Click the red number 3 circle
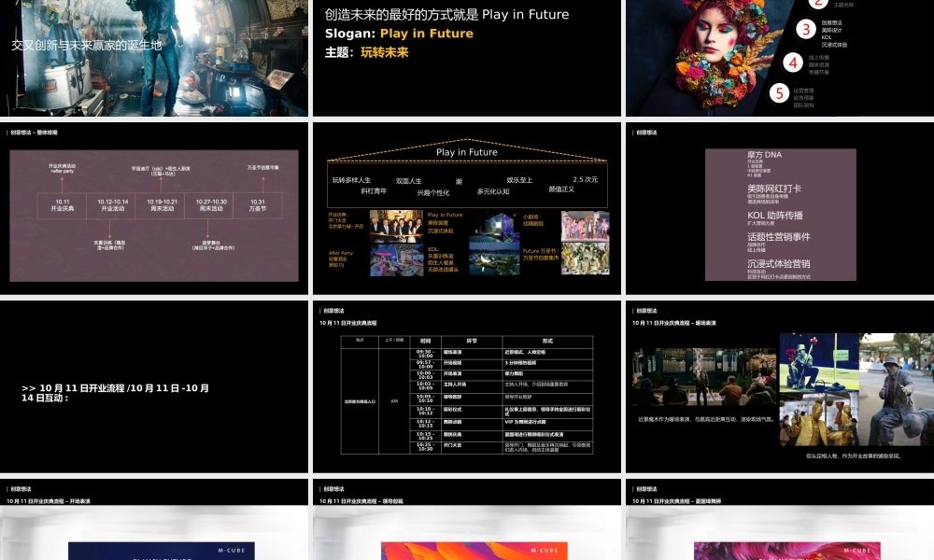Viewport: 934px width, 560px height. click(x=805, y=29)
